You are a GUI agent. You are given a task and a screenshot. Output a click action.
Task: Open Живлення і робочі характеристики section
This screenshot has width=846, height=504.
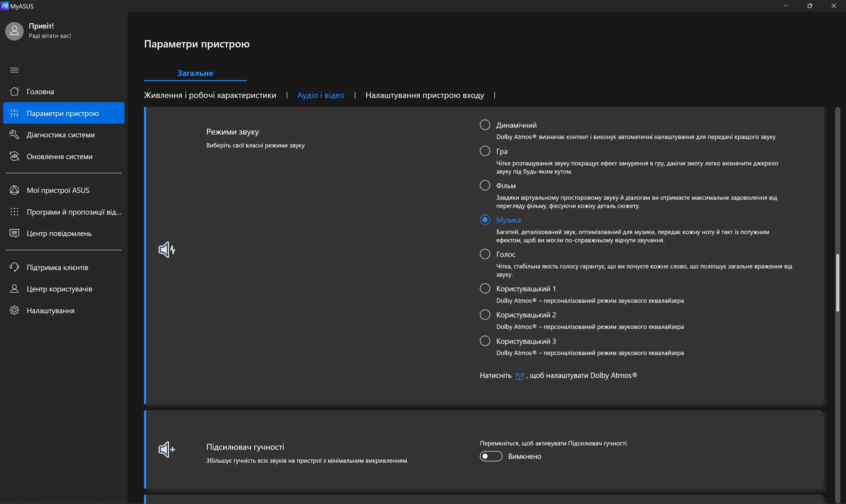point(210,95)
